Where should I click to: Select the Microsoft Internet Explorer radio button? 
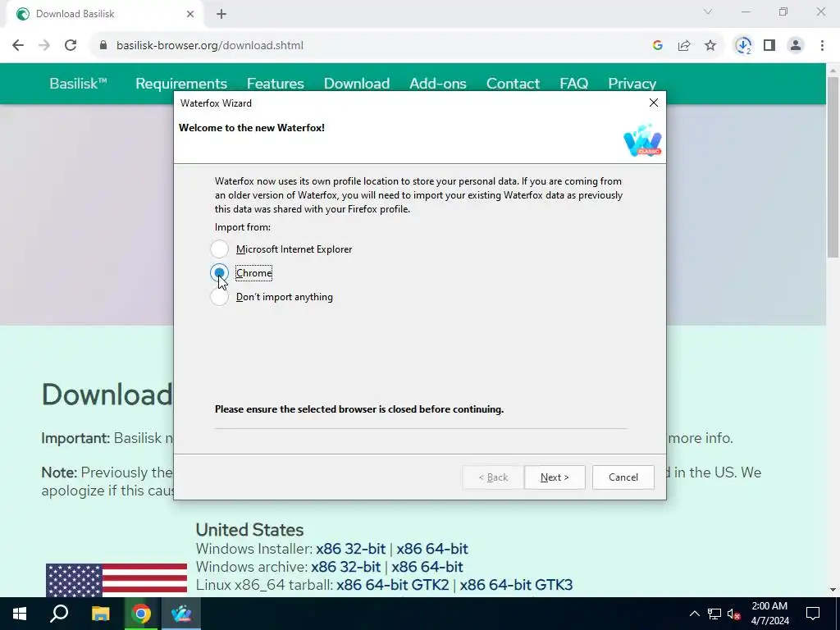[x=219, y=249]
